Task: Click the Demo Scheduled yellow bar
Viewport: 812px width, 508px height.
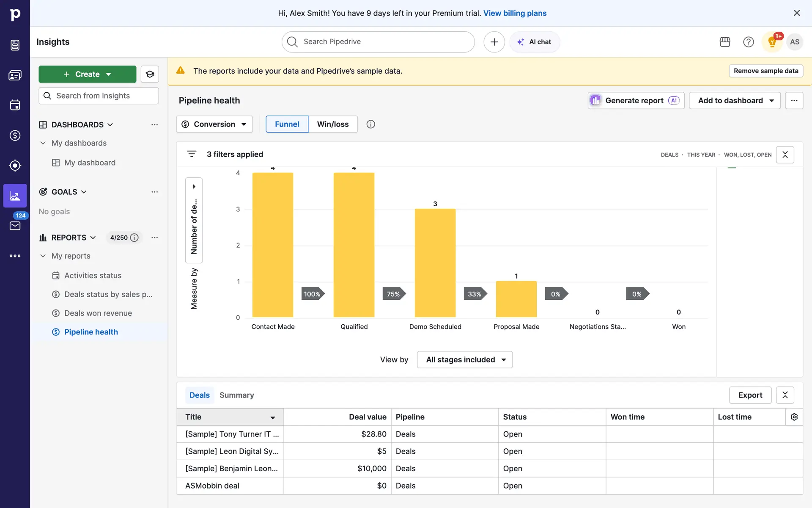Action: pos(435,262)
